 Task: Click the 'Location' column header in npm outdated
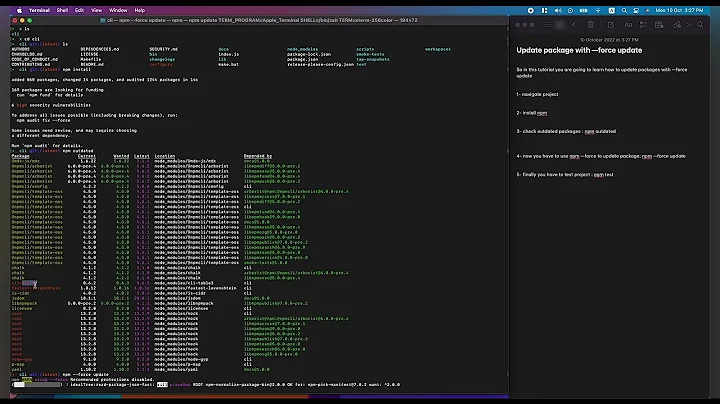tap(164, 156)
